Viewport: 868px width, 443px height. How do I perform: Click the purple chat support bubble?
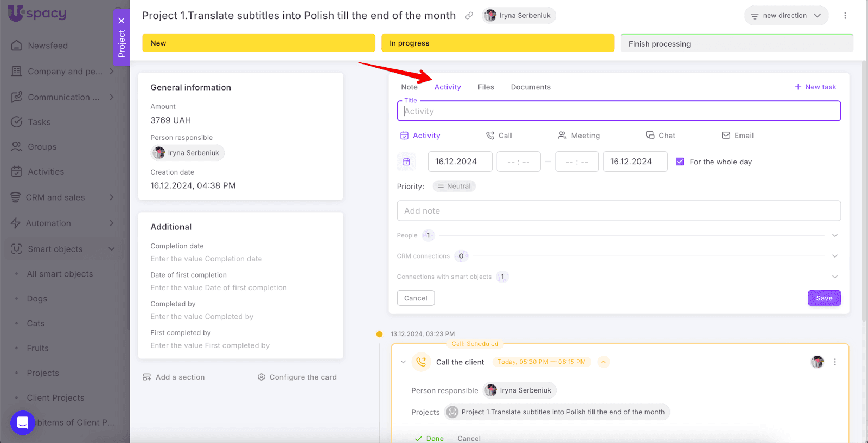coord(23,422)
